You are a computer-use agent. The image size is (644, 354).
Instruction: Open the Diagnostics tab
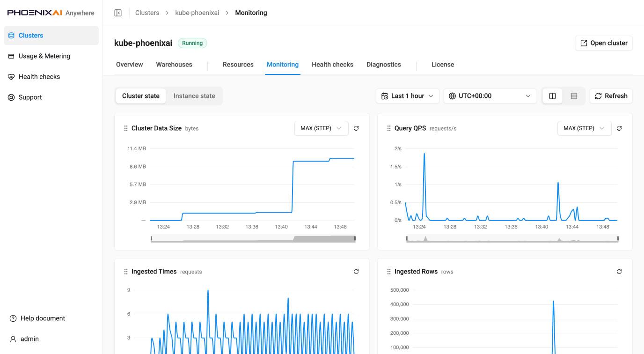(x=384, y=65)
